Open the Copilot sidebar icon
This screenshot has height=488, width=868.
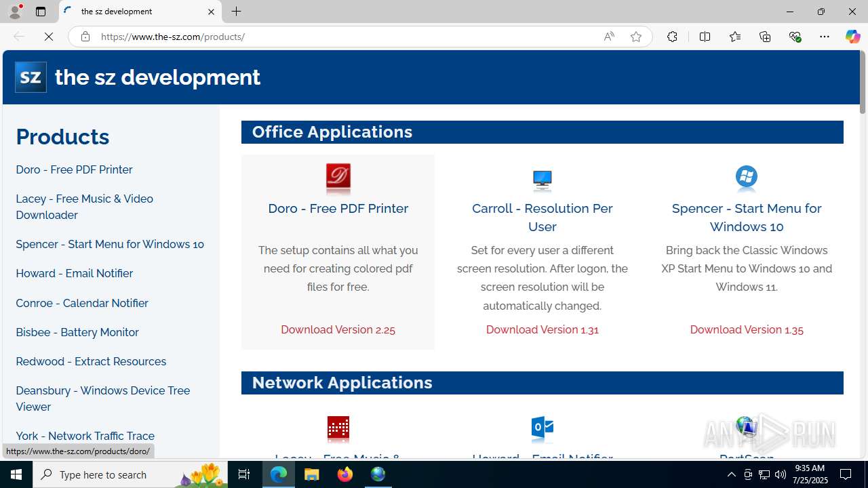pyautogui.click(x=852, y=37)
